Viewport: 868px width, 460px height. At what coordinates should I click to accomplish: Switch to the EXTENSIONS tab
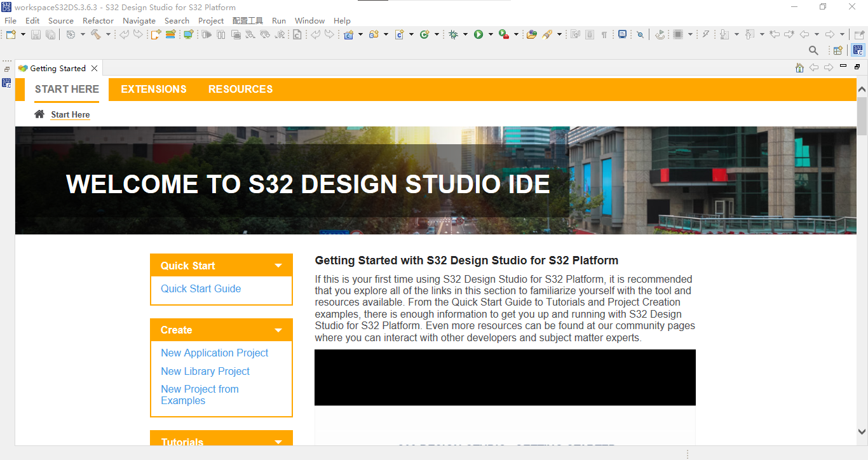(154, 89)
